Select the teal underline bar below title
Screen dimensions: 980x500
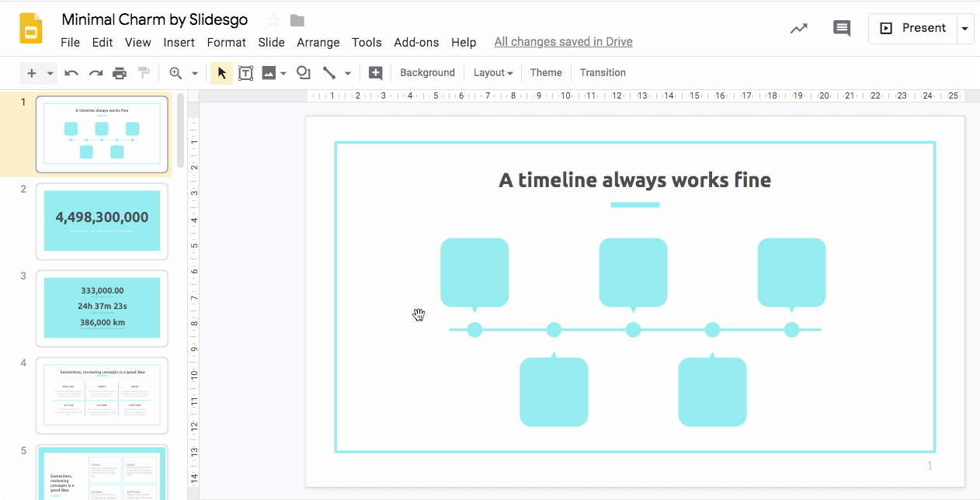point(635,205)
